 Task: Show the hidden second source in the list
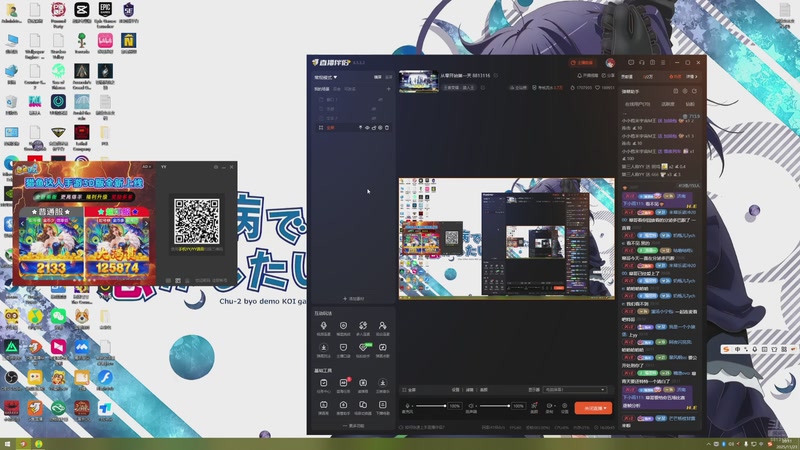tap(374, 109)
